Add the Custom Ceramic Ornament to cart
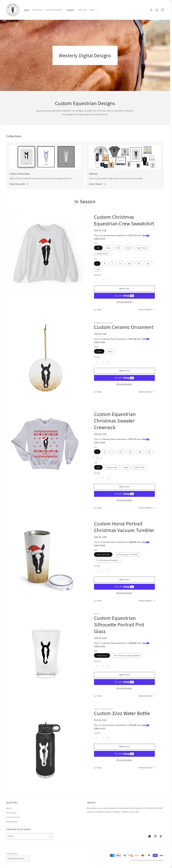The image size is (172, 868). coord(124,371)
